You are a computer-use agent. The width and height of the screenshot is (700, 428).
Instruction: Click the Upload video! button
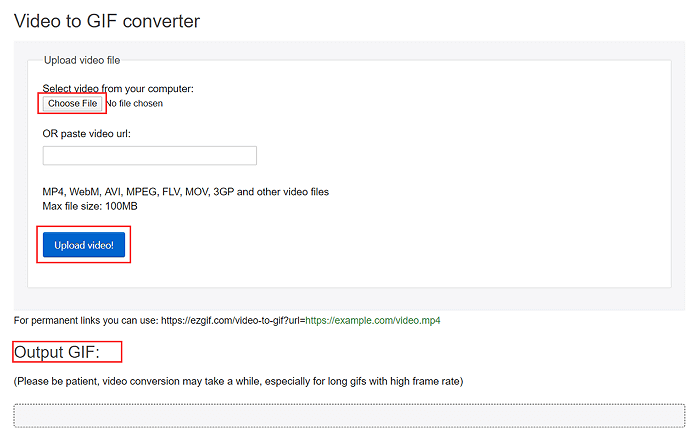(84, 245)
